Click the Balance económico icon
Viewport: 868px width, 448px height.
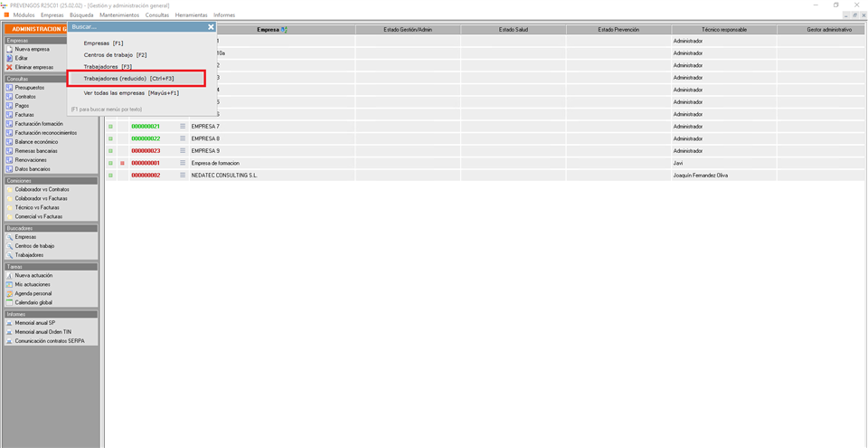[x=9, y=142]
